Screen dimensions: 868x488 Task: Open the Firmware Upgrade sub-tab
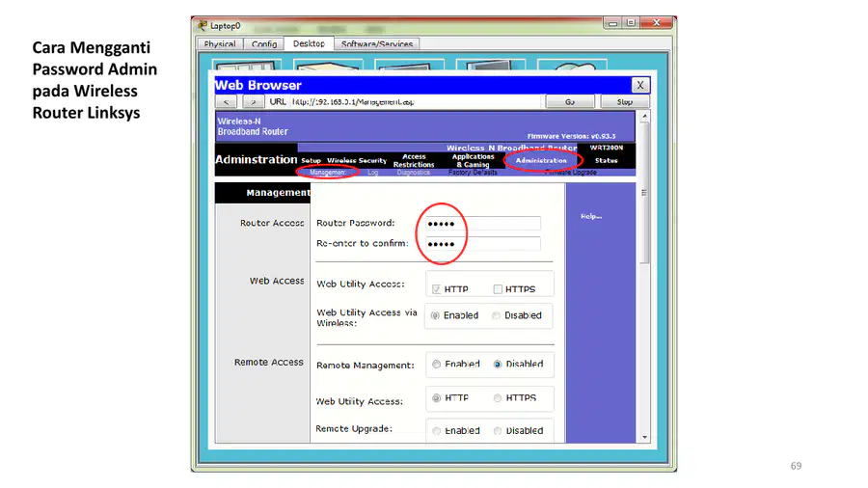(x=571, y=173)
